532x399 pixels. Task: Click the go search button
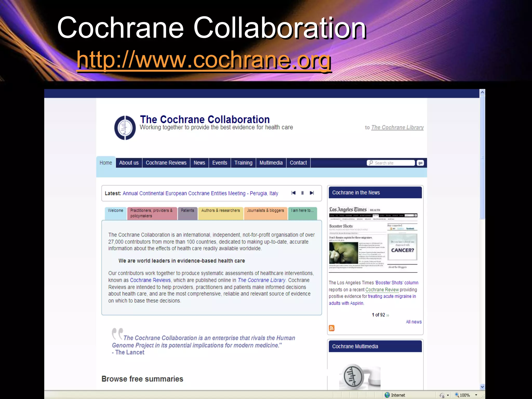click(420, 163)
